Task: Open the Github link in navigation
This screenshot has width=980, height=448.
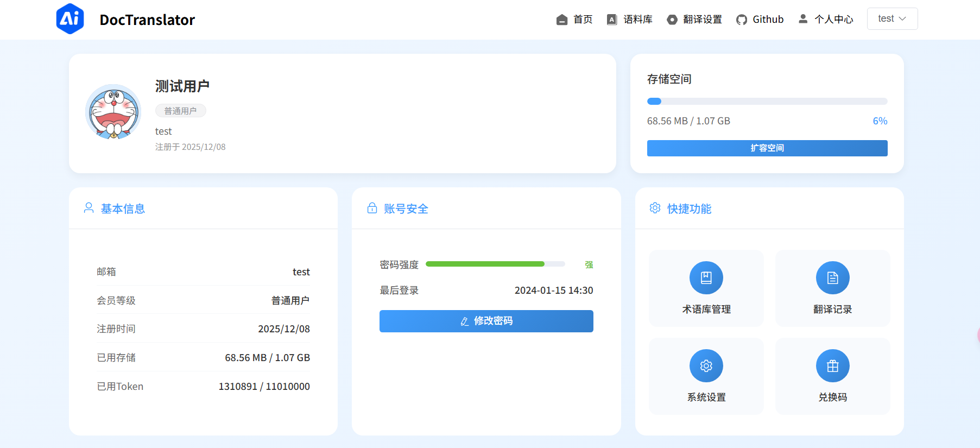Action: 760,20
